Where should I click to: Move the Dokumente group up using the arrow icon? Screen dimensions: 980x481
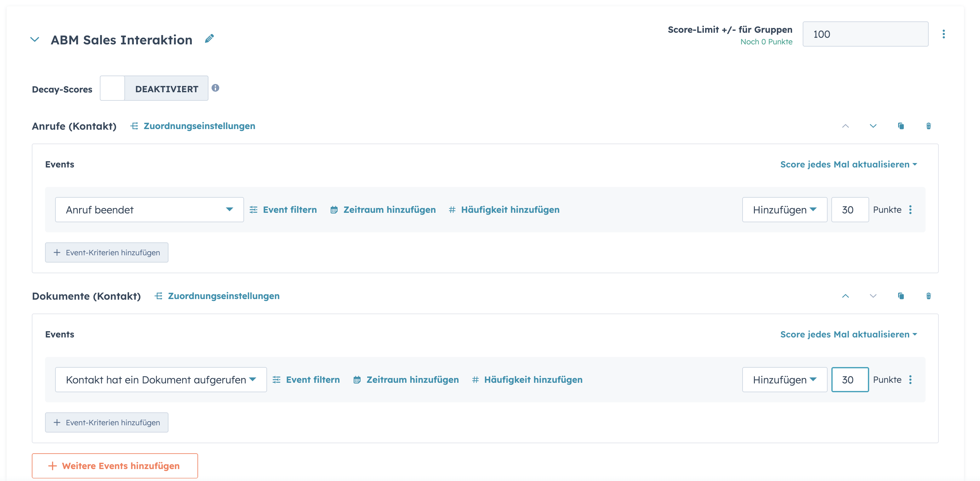tap(845, 296)
